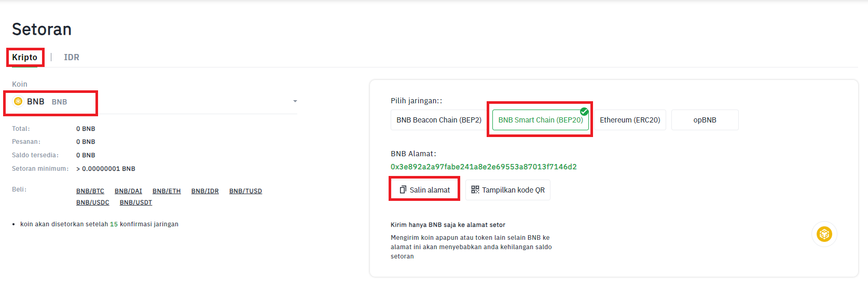Click the green BNB deposit address text

[484, 167]
